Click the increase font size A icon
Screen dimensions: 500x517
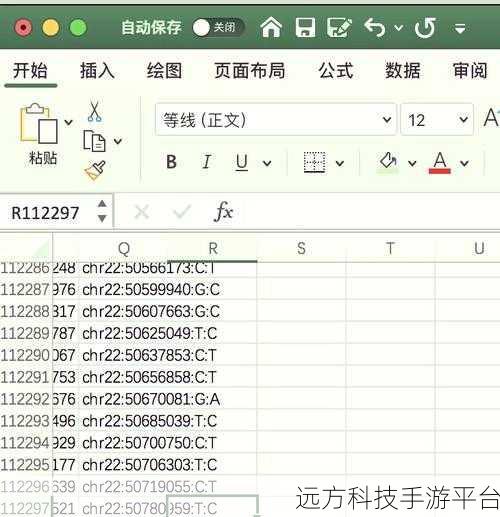[x=491, y=118]
